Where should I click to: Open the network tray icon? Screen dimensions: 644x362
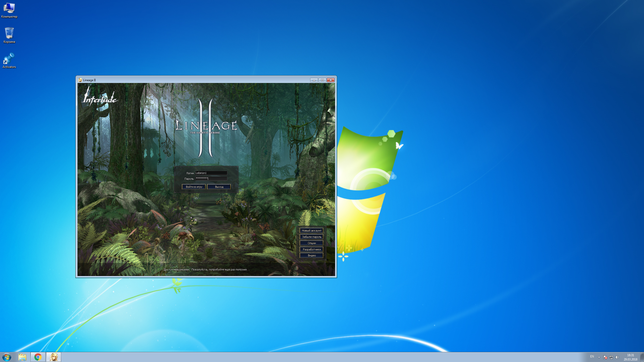pos(611,357)
